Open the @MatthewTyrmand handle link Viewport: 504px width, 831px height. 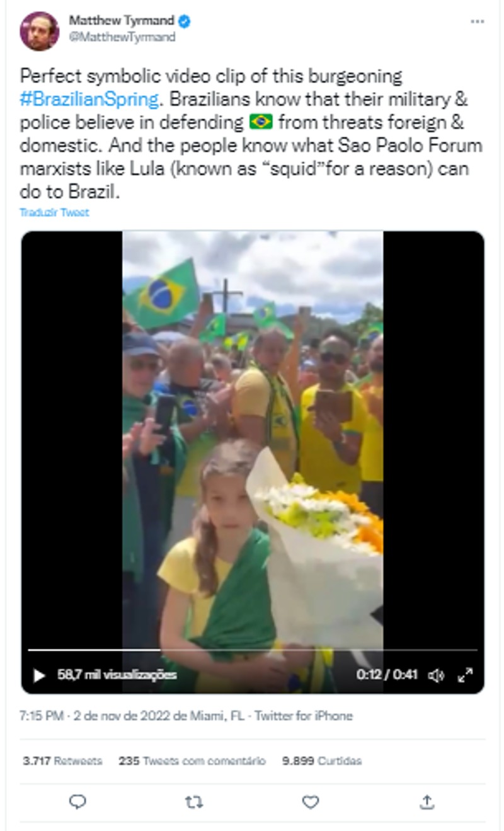coord(122,37)
